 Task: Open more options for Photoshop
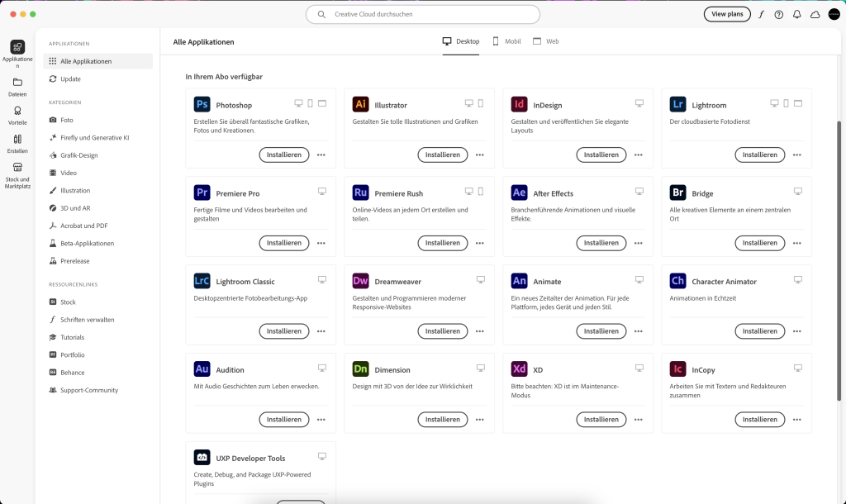[321, 155]
